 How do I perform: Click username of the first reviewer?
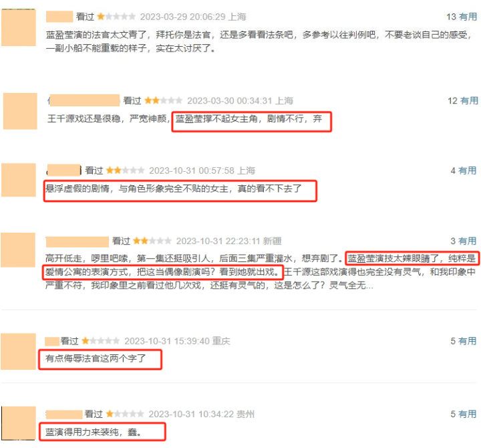[x=59, y=17]
